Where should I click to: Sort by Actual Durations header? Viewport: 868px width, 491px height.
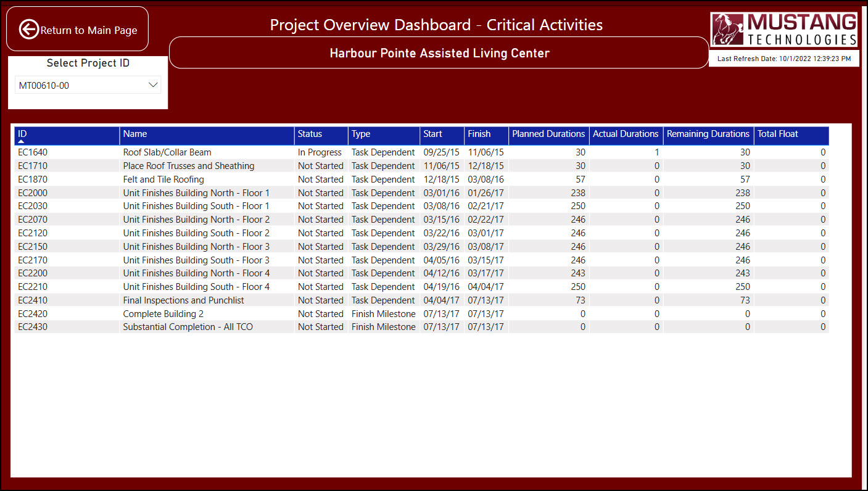point(626,134)
